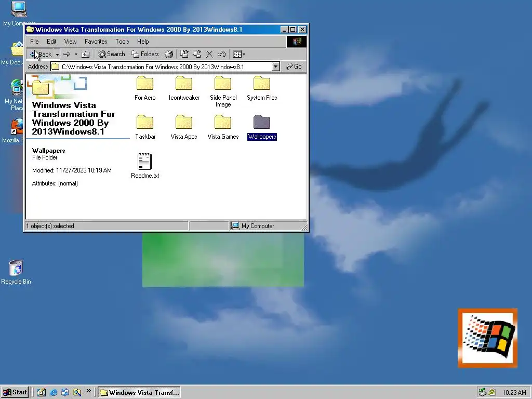Select the Vista Apps folder
This screenshot has width=532, height=399.
(183, 127)
